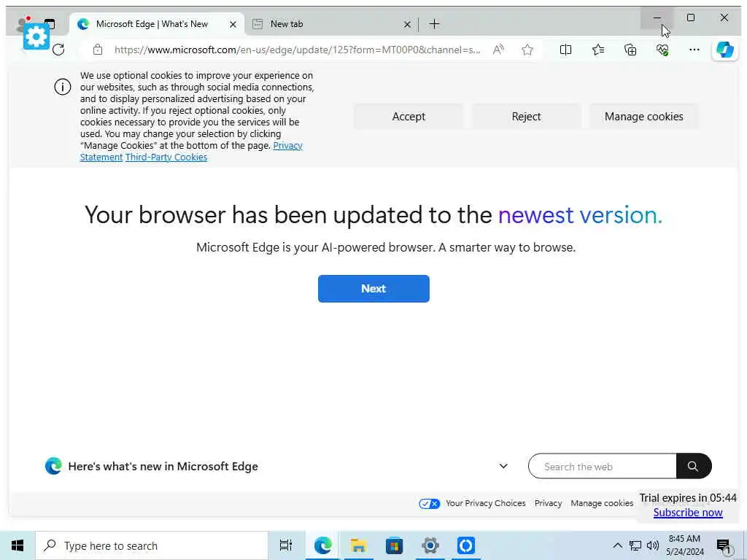Show hidden system tray icons

coord(617,545)
